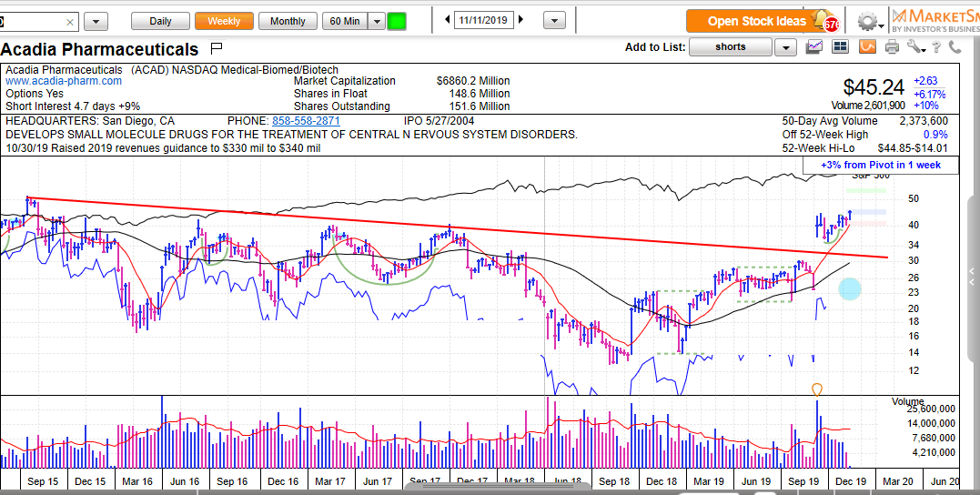Toggle the flag next to Acadia Pharmaceuticals
Screen dimensions: 980x495
click(217, 47)
